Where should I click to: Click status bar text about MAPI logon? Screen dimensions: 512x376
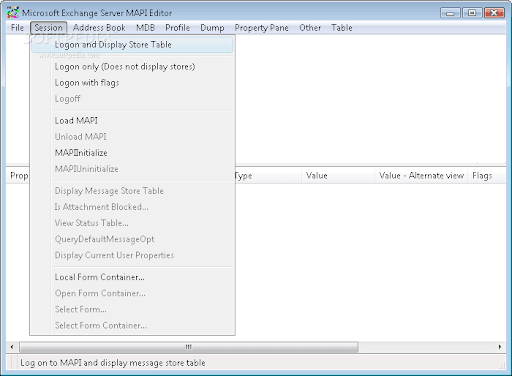(x=113, y=363)
